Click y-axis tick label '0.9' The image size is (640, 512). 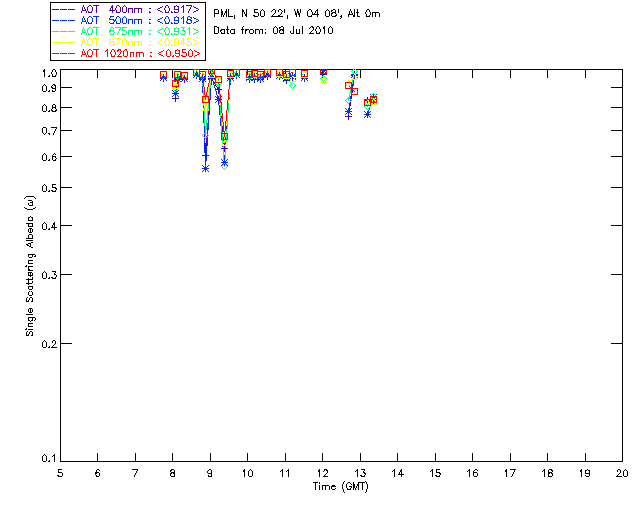click(x=49, y=88)
